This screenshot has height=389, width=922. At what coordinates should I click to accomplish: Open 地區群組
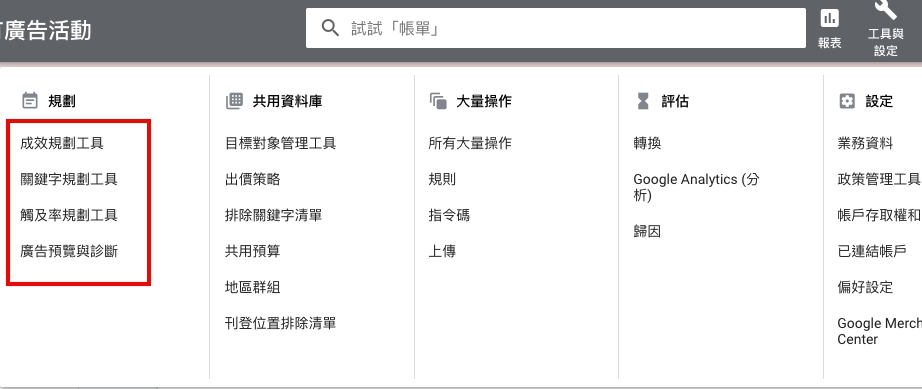click(x=252, y=287)
